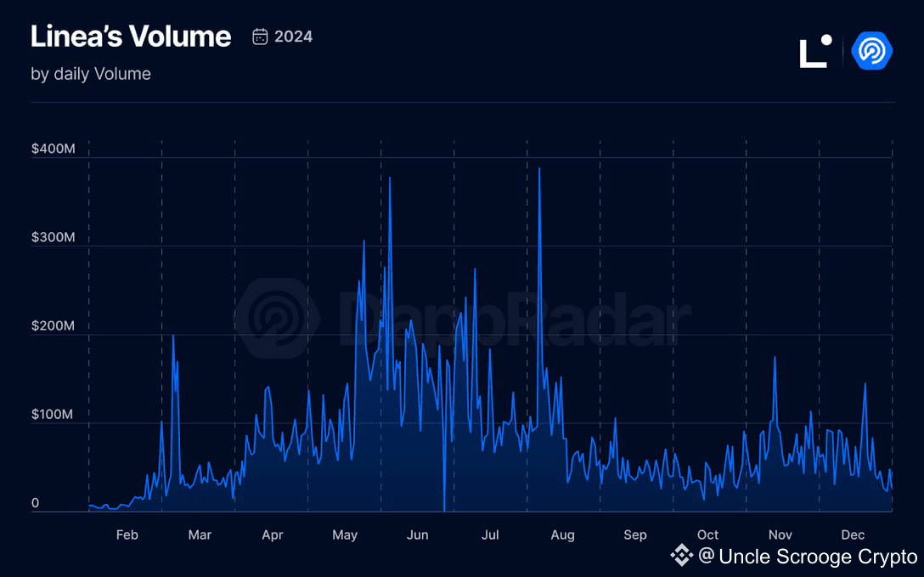Click the Linea logo icon

(x=815, y=51)
